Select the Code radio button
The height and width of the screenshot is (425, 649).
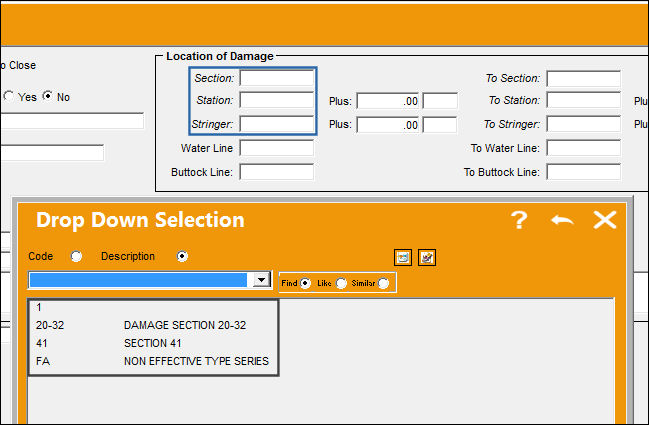pos(76,257)
